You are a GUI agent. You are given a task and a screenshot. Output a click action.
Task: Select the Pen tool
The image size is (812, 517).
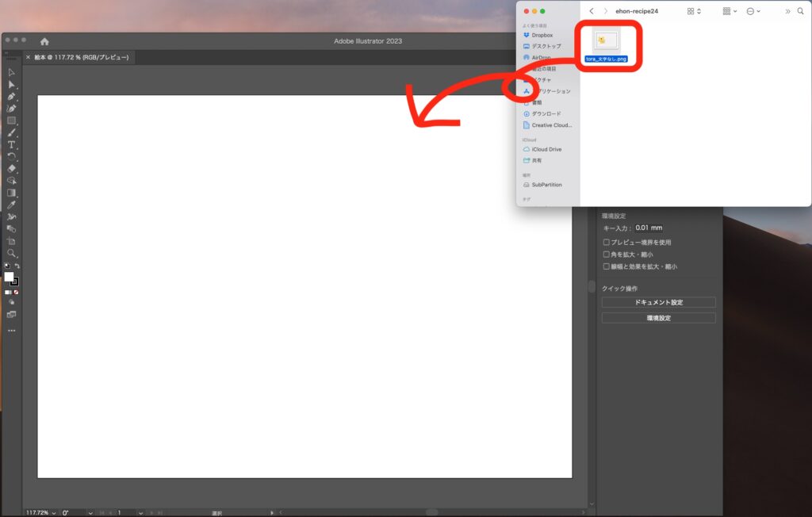coord(11,96)
